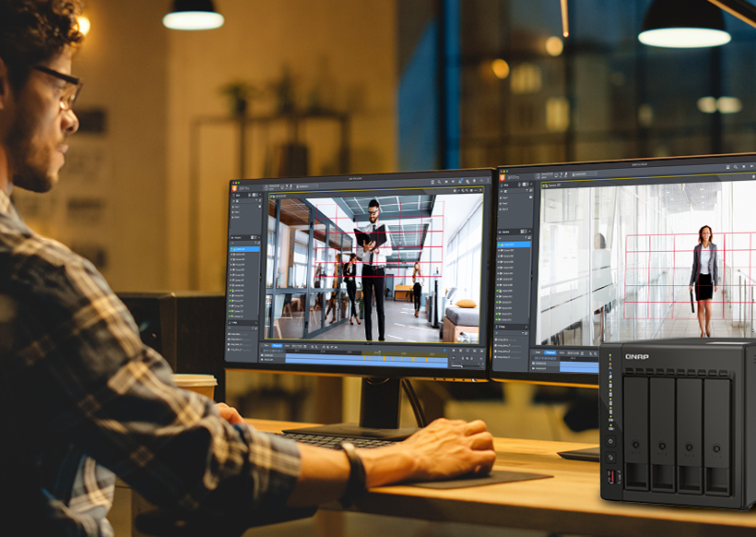Close the camera pane on left monitor video header

pos(479,189)
